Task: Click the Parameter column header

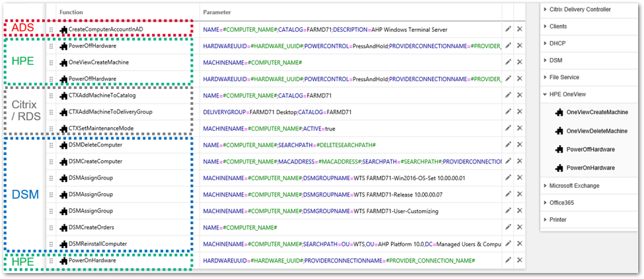Action: [217, 13]
